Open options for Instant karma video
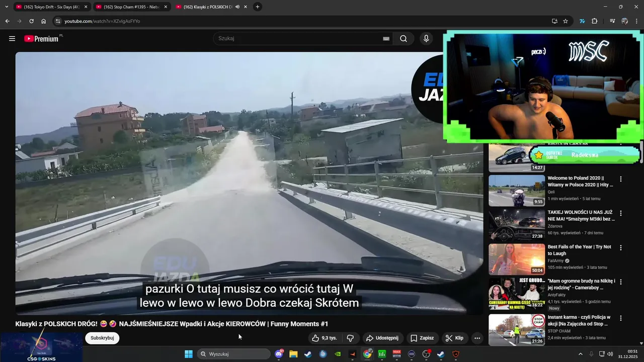This screenshot has width=644, height=362. (x=621, y=318)
